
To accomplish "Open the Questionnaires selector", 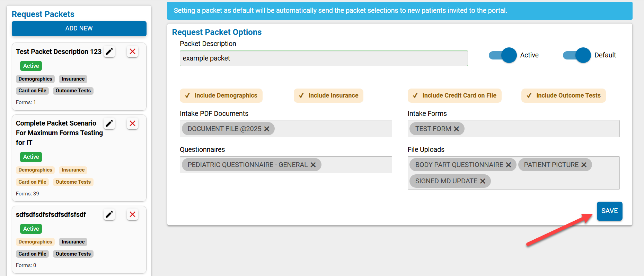I will 357,165.
